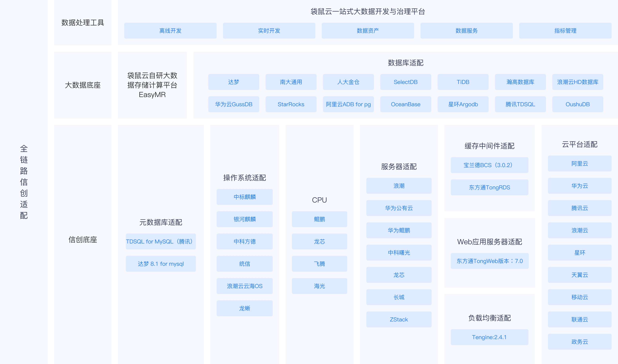Click the 中标麒麟 OS box
Screen dimensions: 618x364
pos(244,197)
